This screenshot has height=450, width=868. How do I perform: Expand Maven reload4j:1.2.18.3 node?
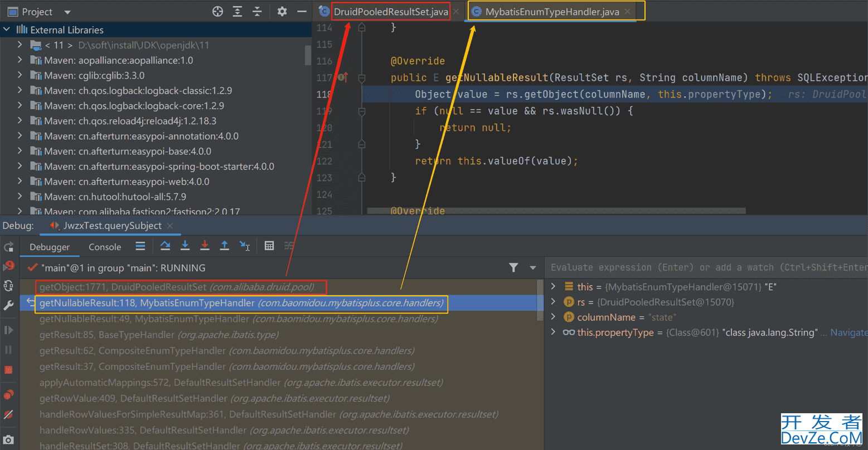[20, 120]
